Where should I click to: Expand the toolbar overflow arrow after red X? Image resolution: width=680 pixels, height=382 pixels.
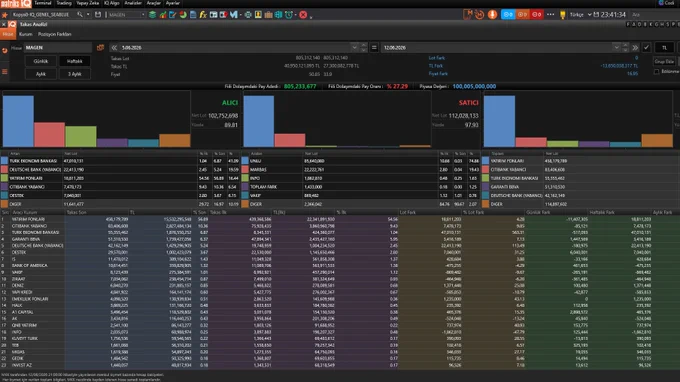[311, 16]
